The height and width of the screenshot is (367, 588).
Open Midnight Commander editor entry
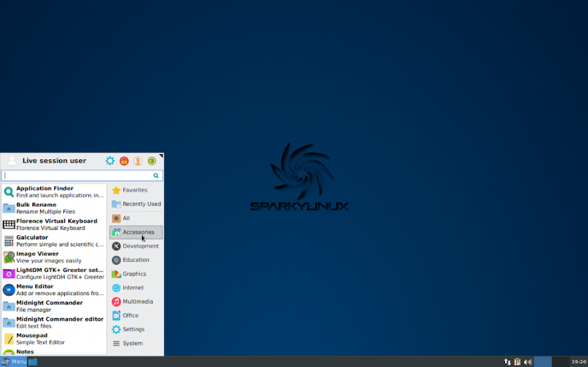coord(54,323)
